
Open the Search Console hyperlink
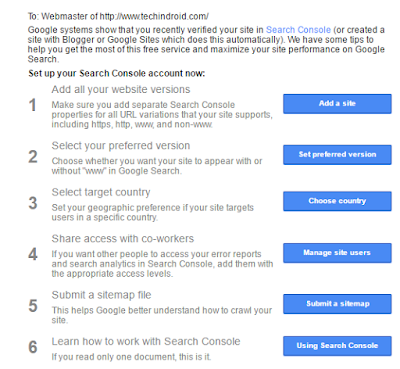click(x=298, y=30)
